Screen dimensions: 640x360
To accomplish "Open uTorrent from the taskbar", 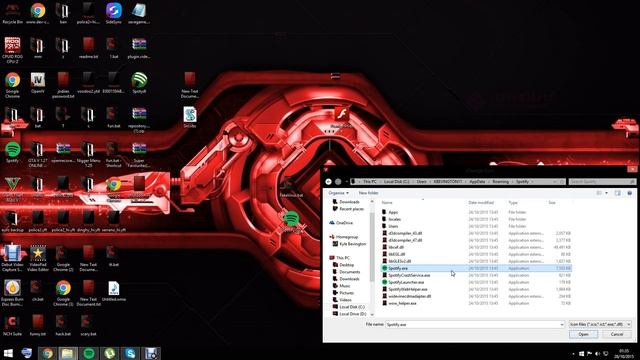I will click(x=109, y=353).
